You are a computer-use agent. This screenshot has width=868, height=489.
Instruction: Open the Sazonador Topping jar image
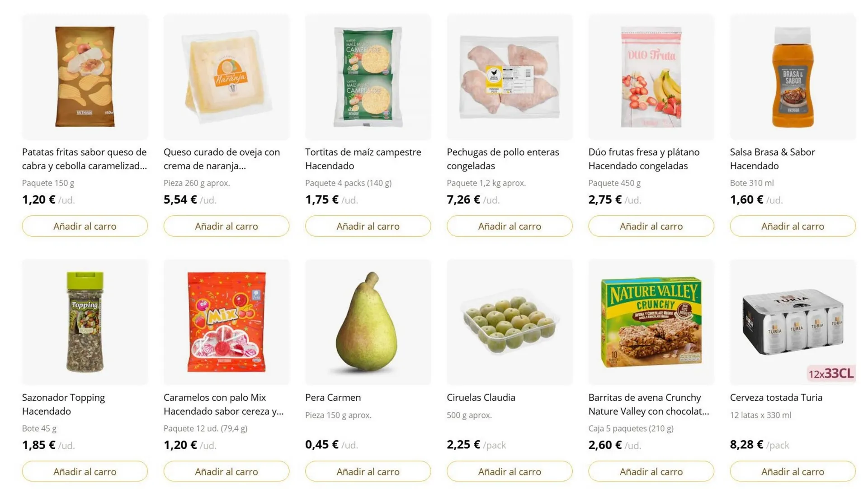pyautogui.click(x=85, y=322)
